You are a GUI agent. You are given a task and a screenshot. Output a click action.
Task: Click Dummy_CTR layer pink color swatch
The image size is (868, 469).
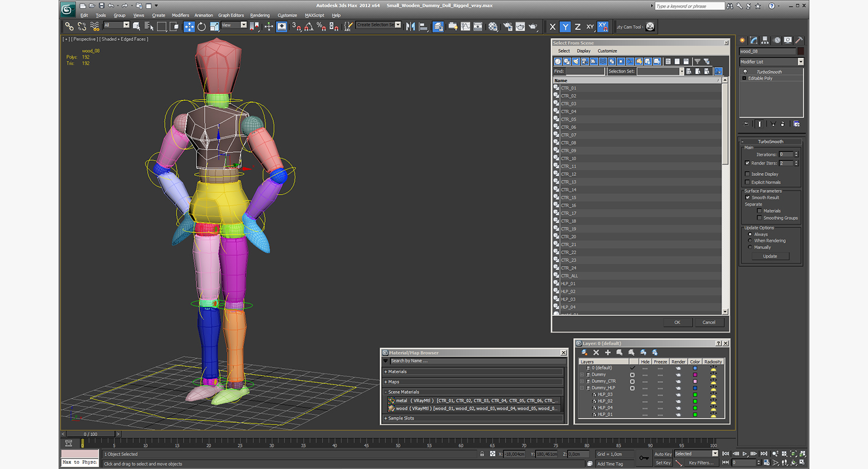(695, 382)
